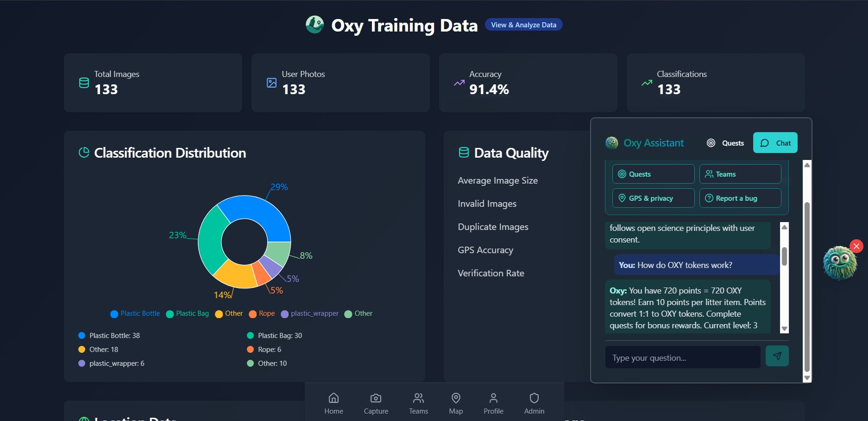Open the Admin shield icon

534,398
